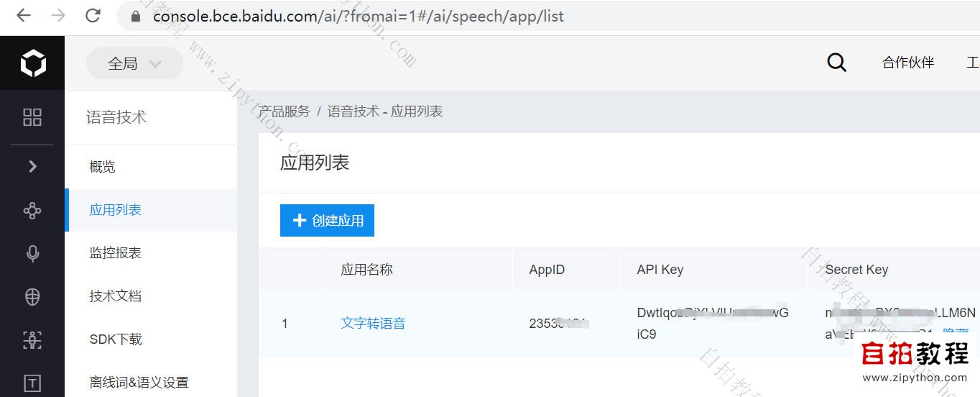Open 概览 in the side menu

(x=102, y=167)
